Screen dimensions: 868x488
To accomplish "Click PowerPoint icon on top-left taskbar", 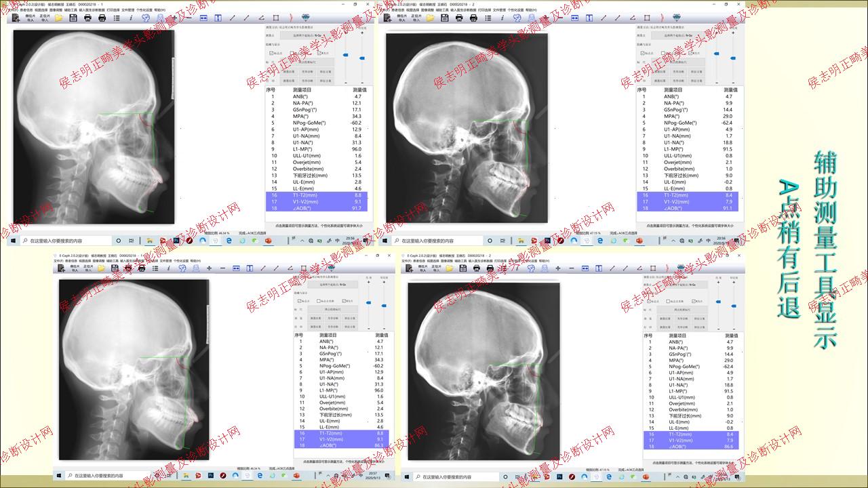I will click(x=269, y=241).
